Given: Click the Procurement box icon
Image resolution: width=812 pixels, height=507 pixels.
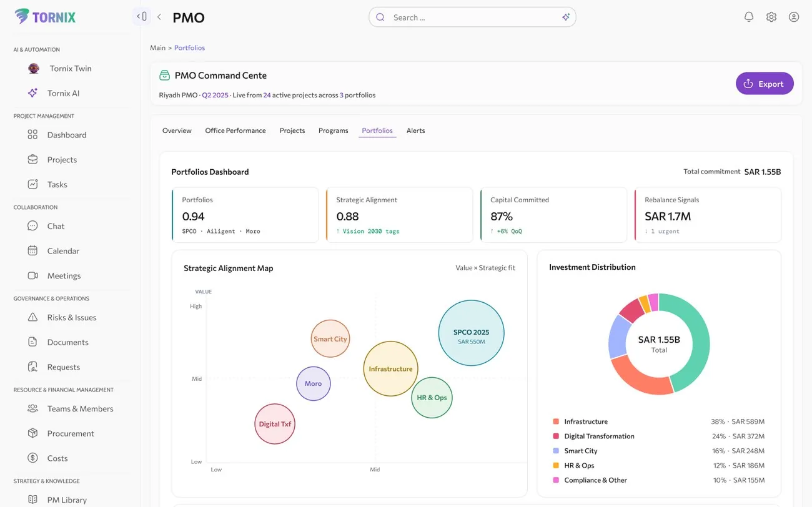Looking at the screenshot, I should 33,433.
